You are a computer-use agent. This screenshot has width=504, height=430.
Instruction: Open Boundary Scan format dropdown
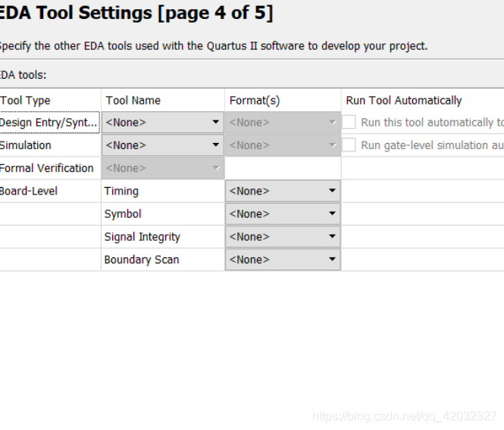tap(283, 260)
